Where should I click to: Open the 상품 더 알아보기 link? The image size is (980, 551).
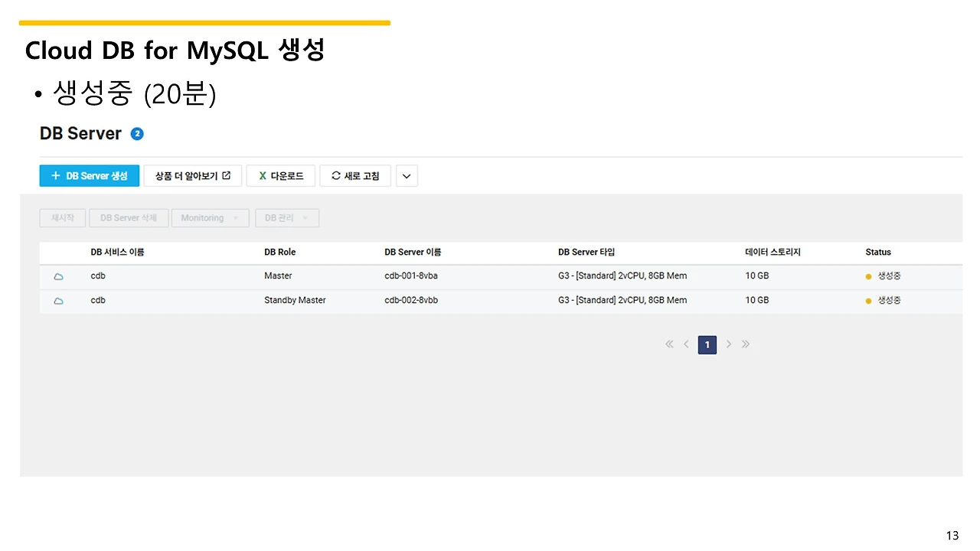[193, 176]
